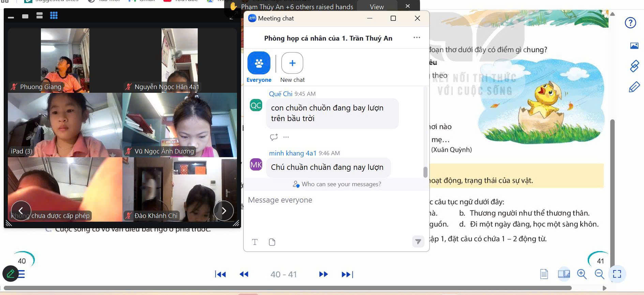Image resolution: width=644 pixels, height=295 pixels.
Task: Open more actions for Quế Chi's message
Action: (286, 137)
